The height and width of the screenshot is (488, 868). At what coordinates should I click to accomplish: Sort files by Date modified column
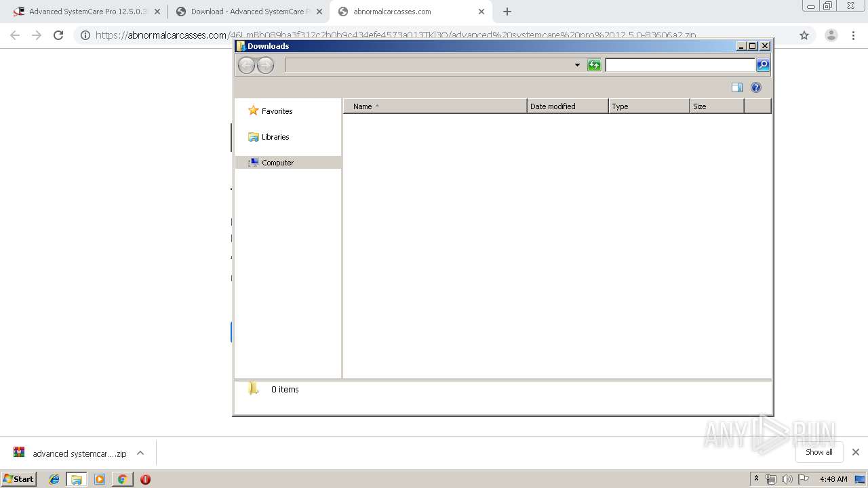(568, 106)
